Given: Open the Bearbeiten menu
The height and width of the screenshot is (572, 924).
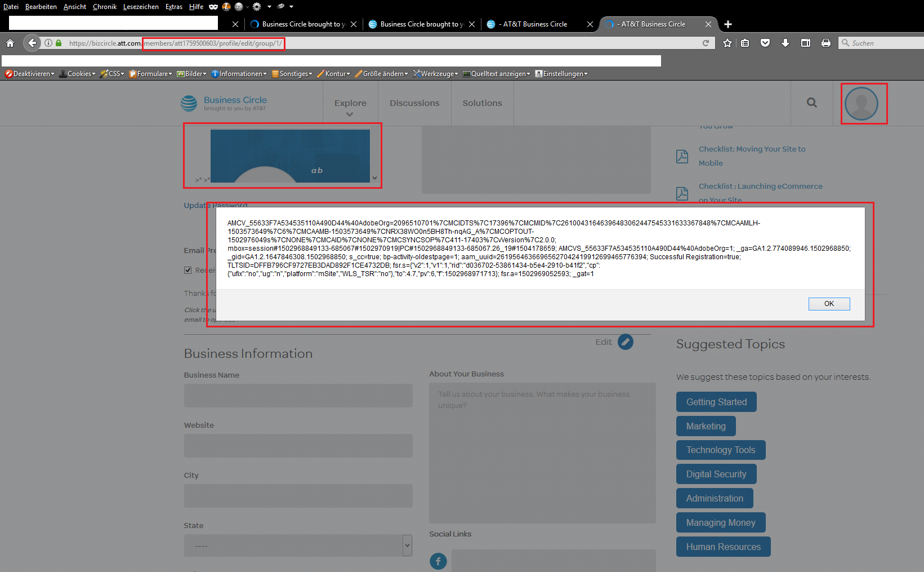Looking at the screenshot, I should (x=41, y=7).
